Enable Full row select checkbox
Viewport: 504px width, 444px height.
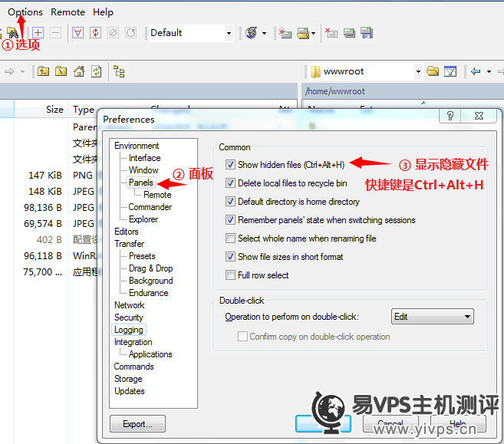point(231,275)
